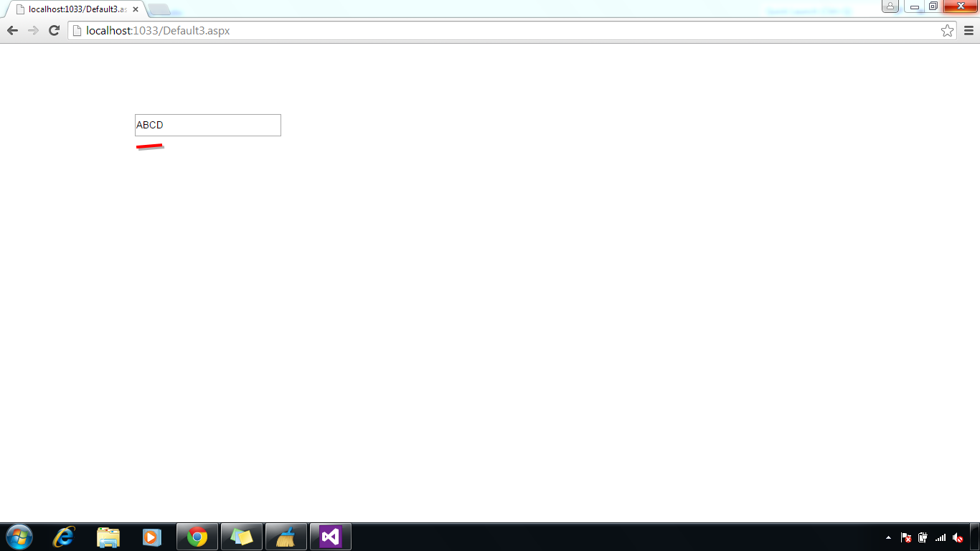Open the broom icon app in the taskbar
Screen dimensions: 980x551
tap(286, 537)
